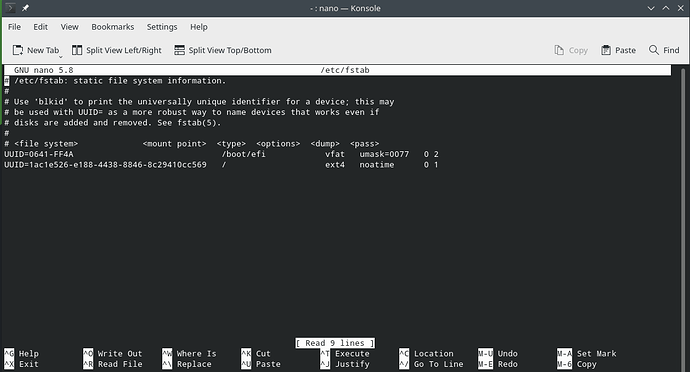Click the Paste toolbar button

point(618,50)
